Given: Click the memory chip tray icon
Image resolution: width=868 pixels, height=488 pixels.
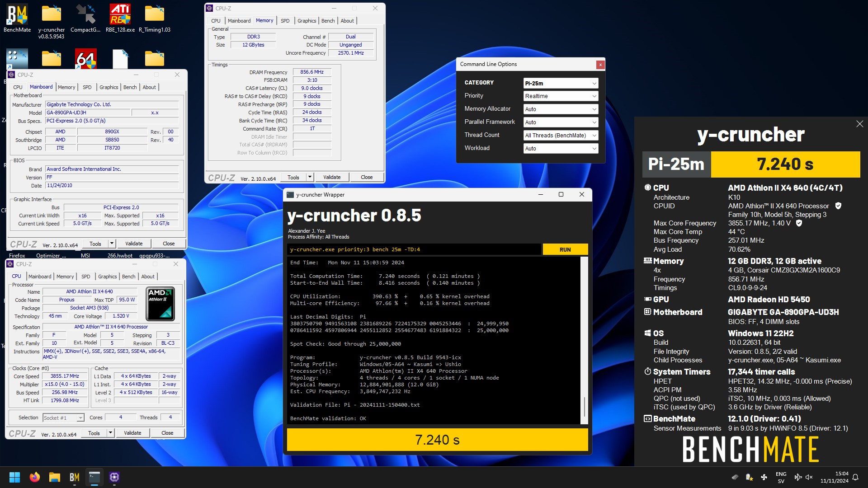Looking at the screenshot, I should pos(735,477).
